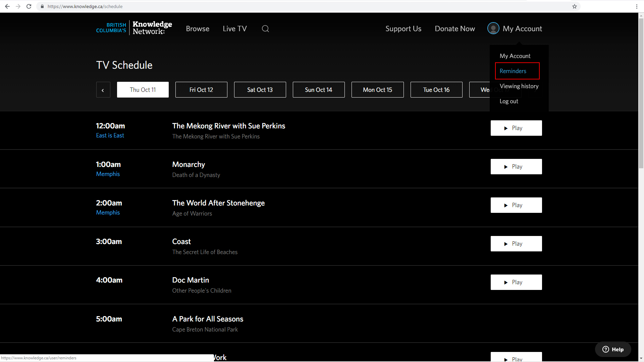
Task: Play The World After Stonehenge
Action: [x=516, y=205]
